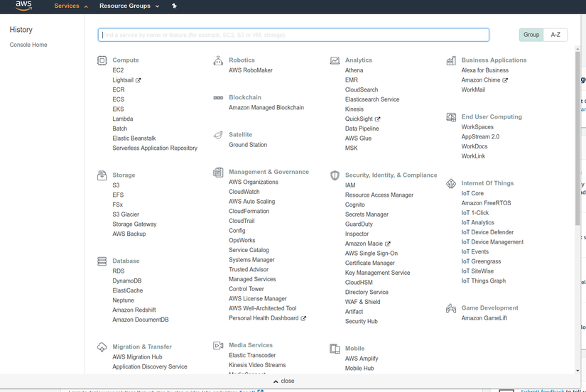The height and width of the screenshot is (392, 586).
Task: Click the pin shortcuts icon in header
Action: click(174, 6)
